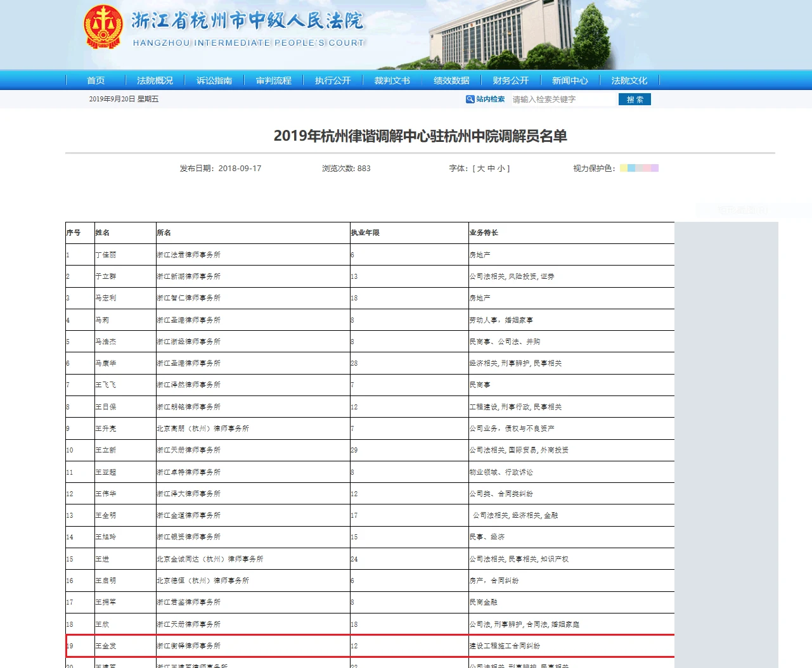Image resolution: width=812 pixels, height=668 pixels.
Task: Open the 裁判文书 menu
Action: pos(392,80)
